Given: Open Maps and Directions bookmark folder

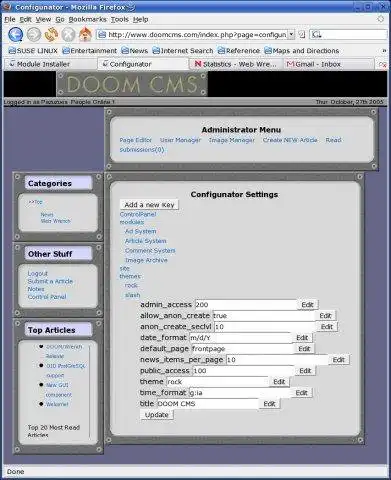Looking at the screenshot, I should pyautogui.click(x=302, y=51).
